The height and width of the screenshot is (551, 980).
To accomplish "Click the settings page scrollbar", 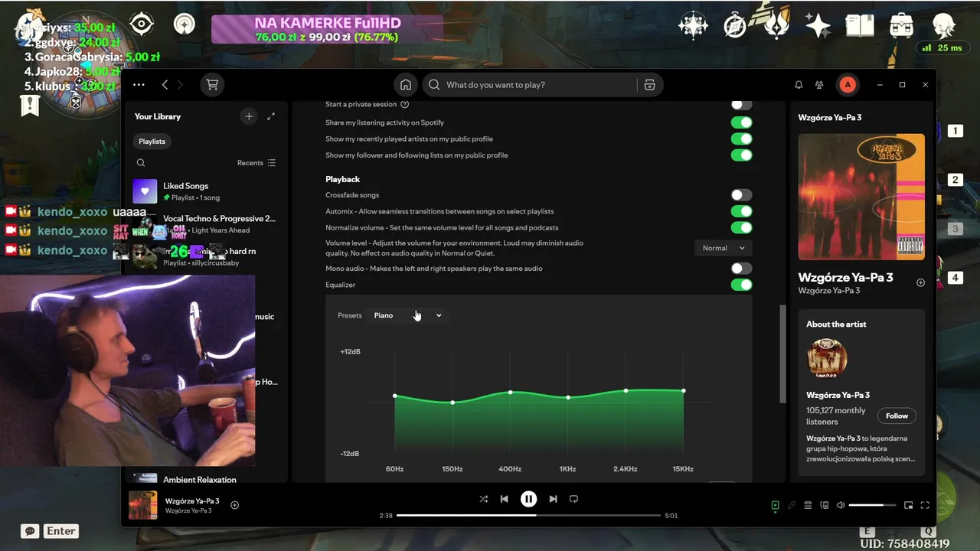I will [x=782, y=354].
